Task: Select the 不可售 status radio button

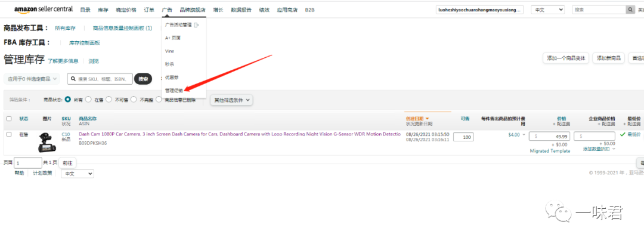Action: click(x=109, y=100)
